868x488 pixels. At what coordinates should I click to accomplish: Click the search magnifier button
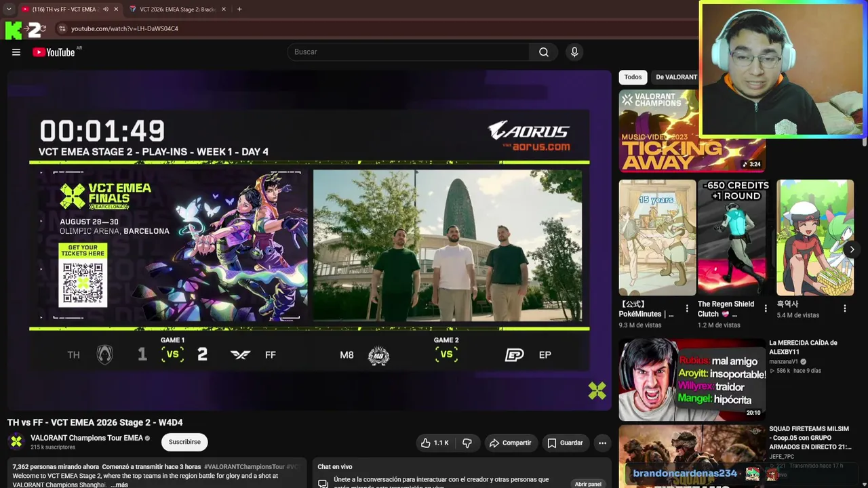tap(543, 52)
